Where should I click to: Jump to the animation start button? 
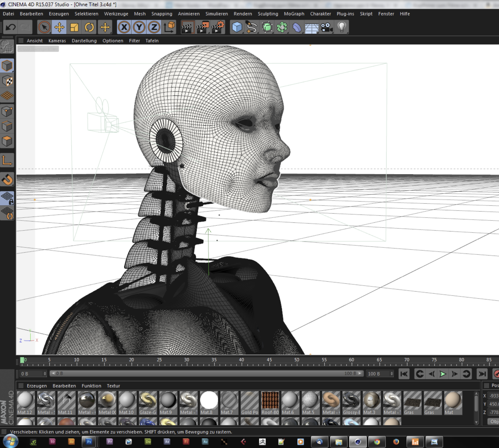tap(404, 374)
